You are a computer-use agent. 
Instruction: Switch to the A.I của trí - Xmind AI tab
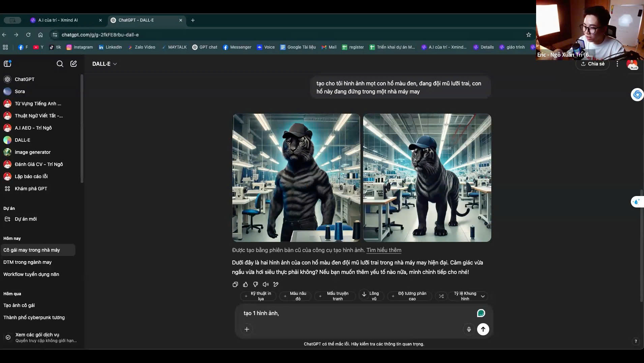pyautogui.click(x=58, y=20)
